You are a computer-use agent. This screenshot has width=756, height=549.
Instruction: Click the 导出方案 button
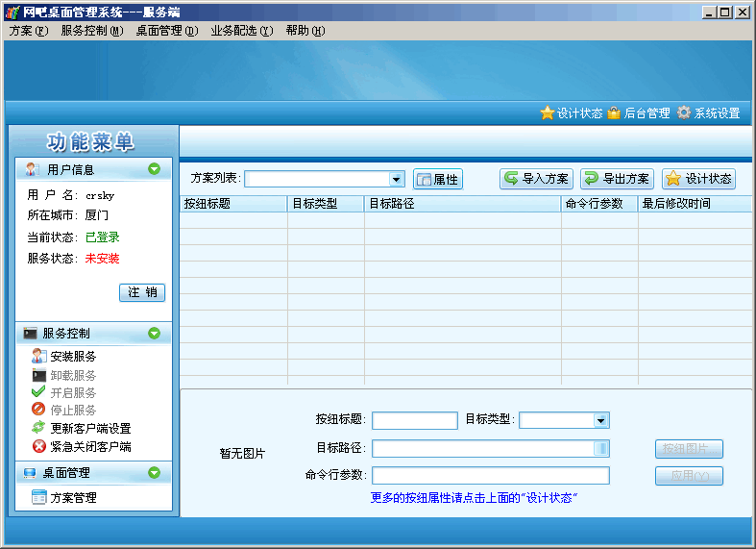click(617, 179)
